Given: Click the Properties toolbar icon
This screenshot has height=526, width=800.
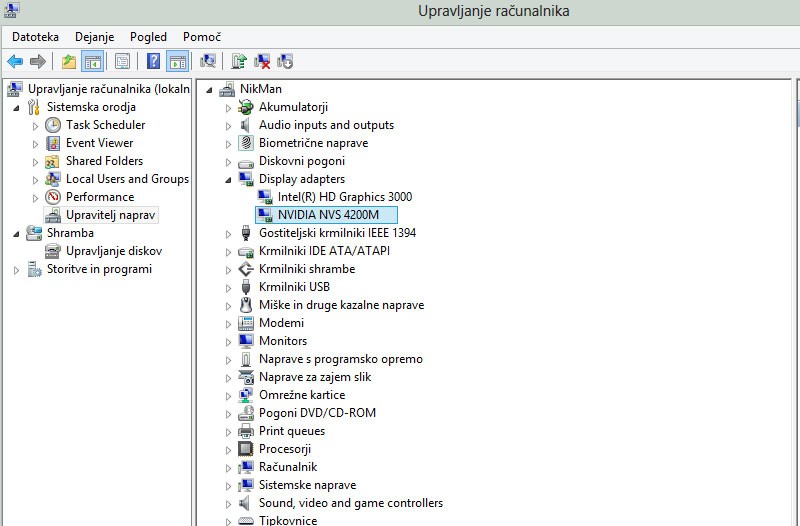Looking at the screenshot, I should tap(122, 62).
